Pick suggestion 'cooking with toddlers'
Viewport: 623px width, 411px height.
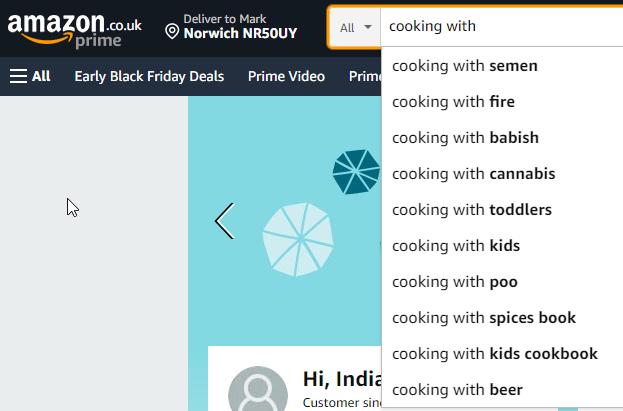click(471, 210)
